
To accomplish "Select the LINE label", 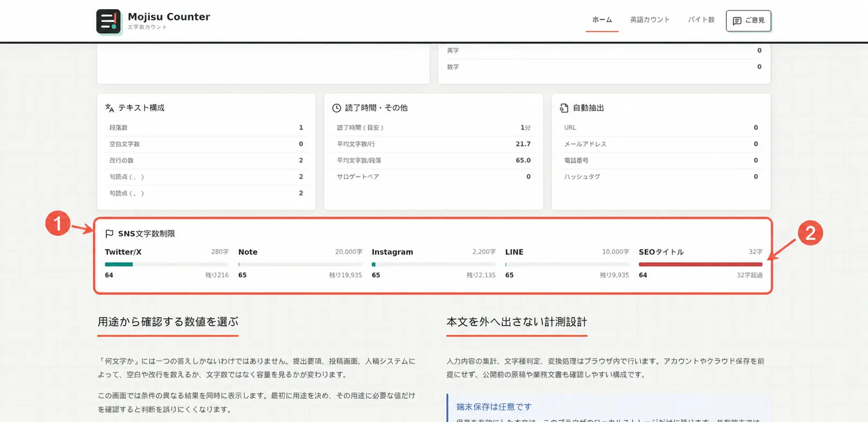I will (x=514, y=252).
